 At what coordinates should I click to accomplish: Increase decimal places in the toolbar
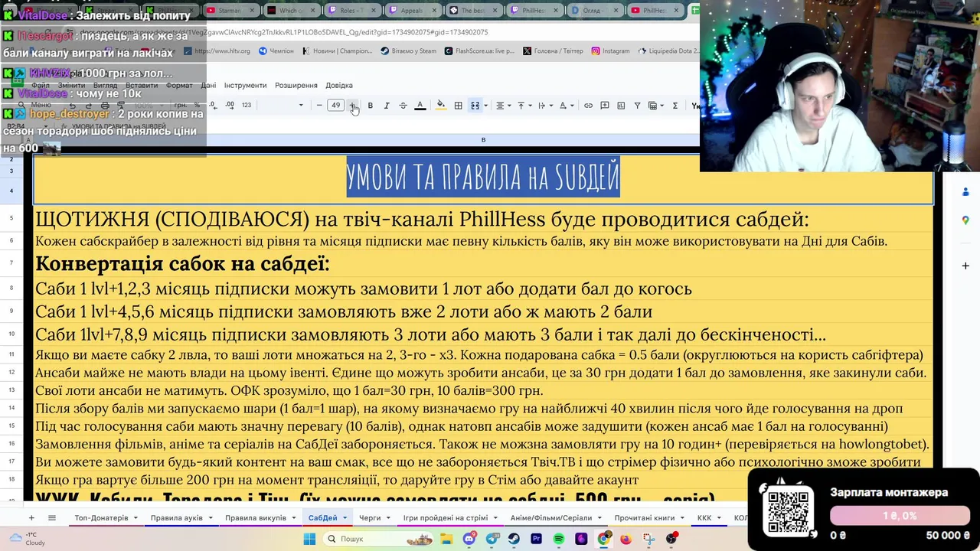(x=229, y=106)
